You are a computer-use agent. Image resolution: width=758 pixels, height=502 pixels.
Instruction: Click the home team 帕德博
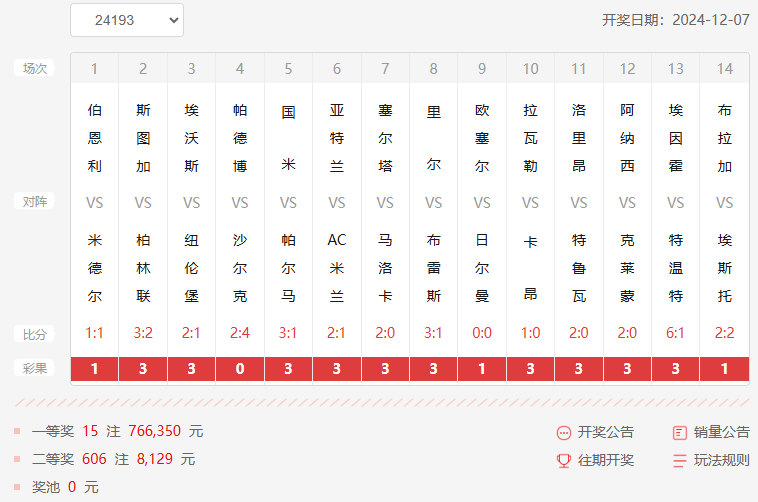[x=240, y=138]
